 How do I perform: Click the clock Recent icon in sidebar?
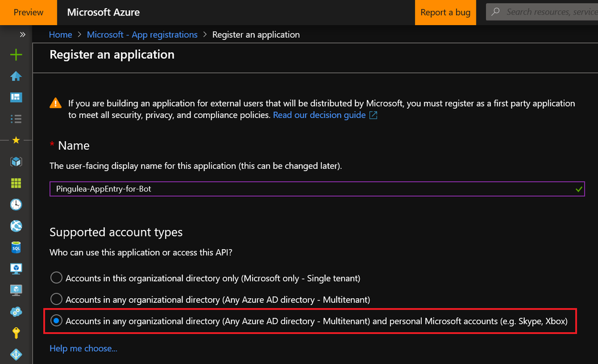[16, 205]
